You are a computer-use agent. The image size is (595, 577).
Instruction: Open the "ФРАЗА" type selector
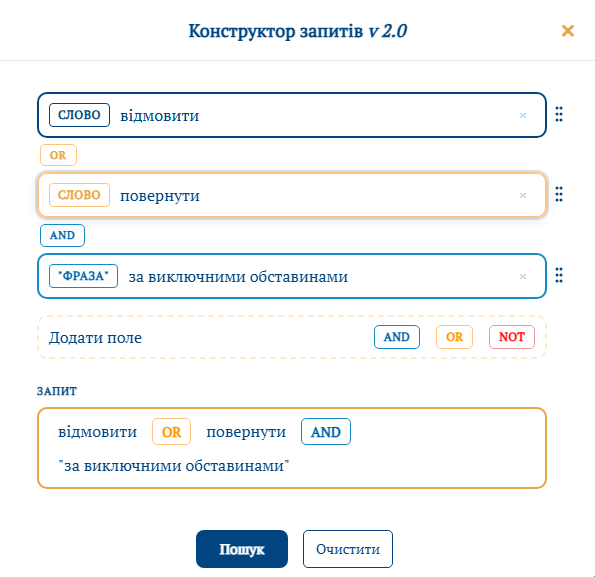tap(83, 276)
